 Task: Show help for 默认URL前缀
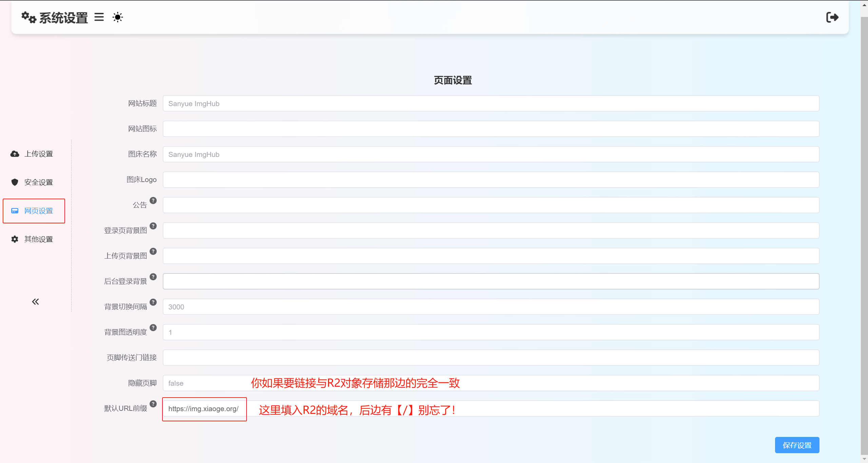154,404
